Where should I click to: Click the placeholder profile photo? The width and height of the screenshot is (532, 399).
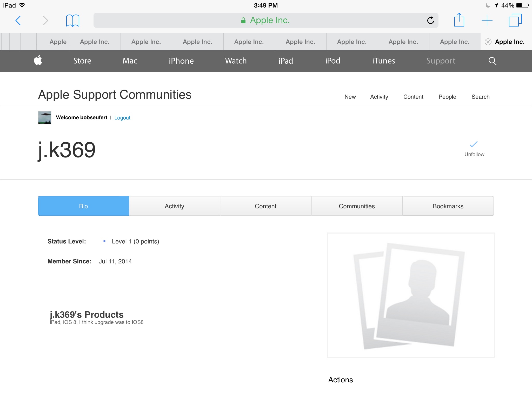pos(411,295)
